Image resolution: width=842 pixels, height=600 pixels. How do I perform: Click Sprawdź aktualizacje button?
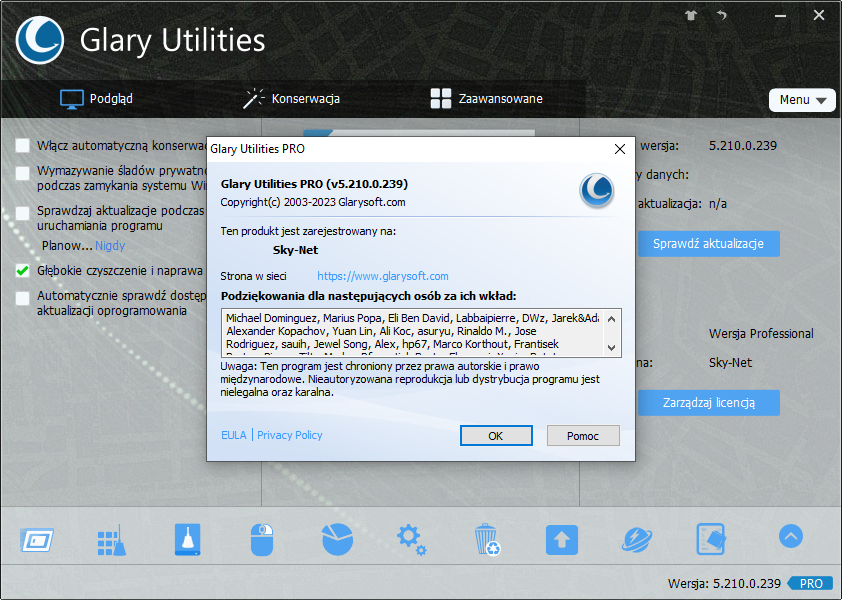[709, 244]
